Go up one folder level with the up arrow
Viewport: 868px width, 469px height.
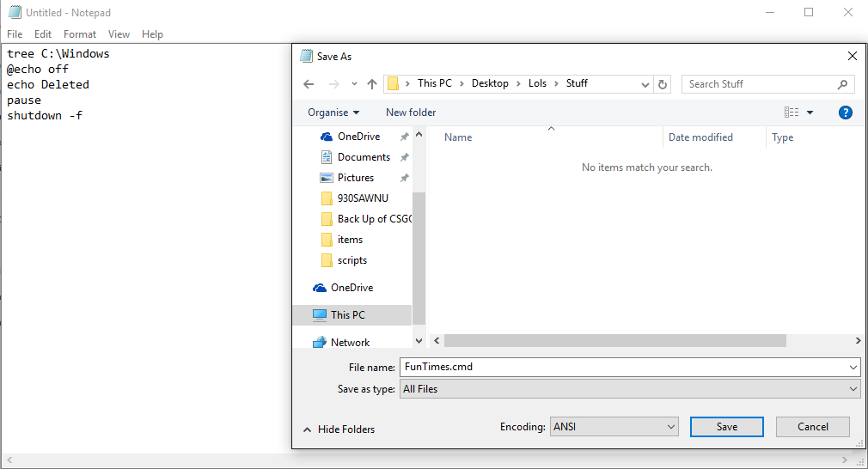point(372,84)
